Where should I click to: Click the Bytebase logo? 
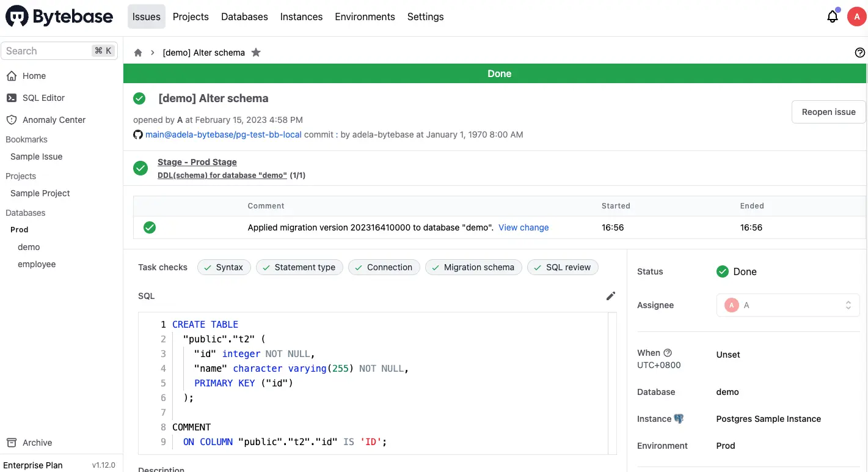click(x=59, y=17)
